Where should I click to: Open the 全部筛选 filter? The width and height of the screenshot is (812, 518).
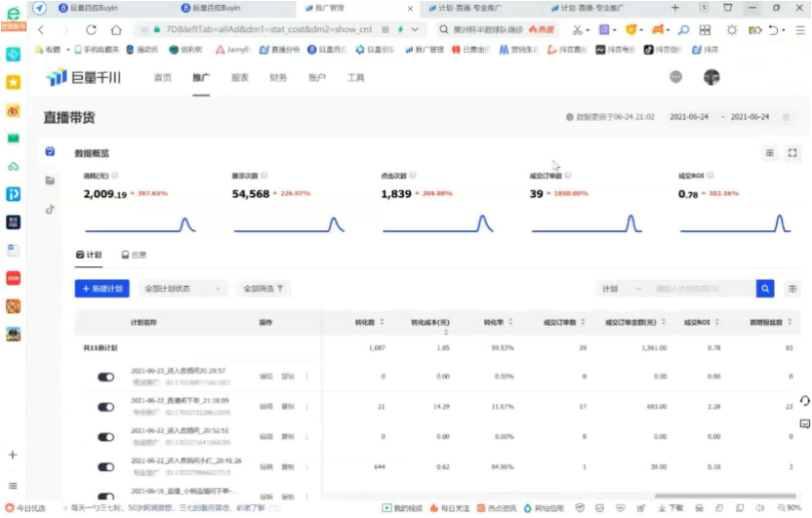264,289
